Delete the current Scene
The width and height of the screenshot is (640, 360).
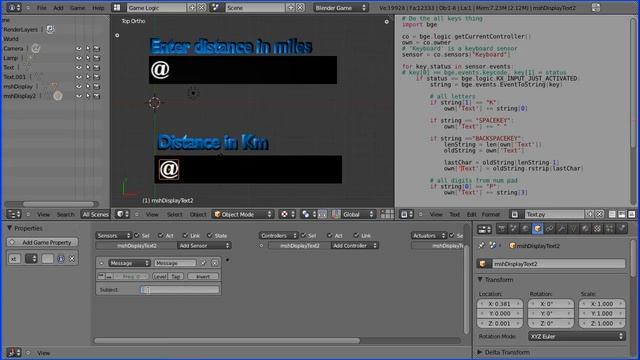point(300,7)
